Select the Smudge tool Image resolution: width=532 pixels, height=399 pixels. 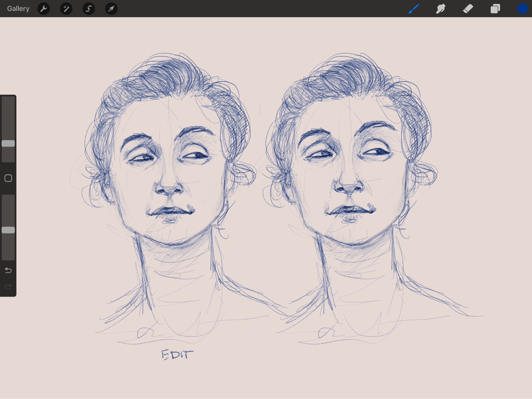click(x=441, y=9)
